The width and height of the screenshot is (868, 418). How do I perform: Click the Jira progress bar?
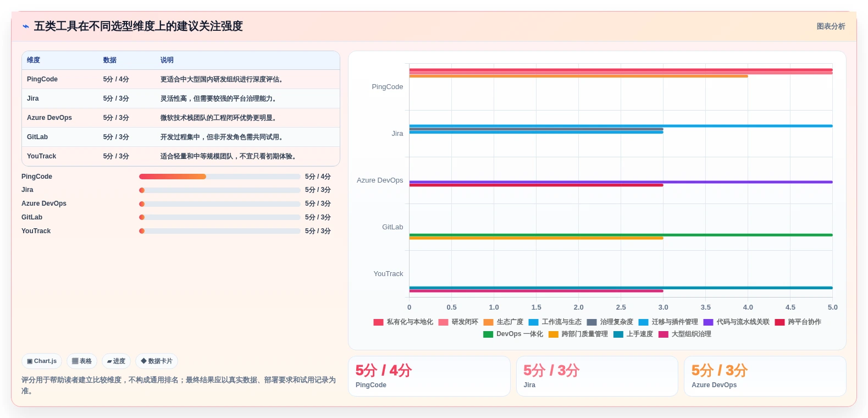(x=220, y=190)
